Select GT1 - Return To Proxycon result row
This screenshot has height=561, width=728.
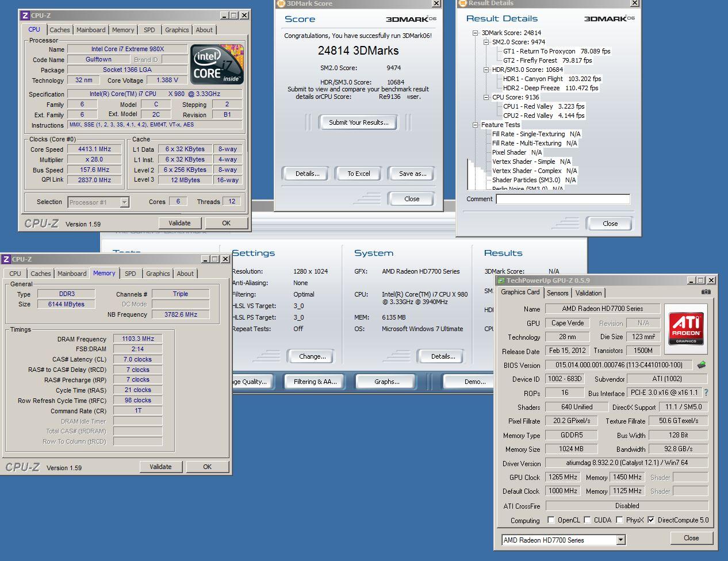(557, 51)
